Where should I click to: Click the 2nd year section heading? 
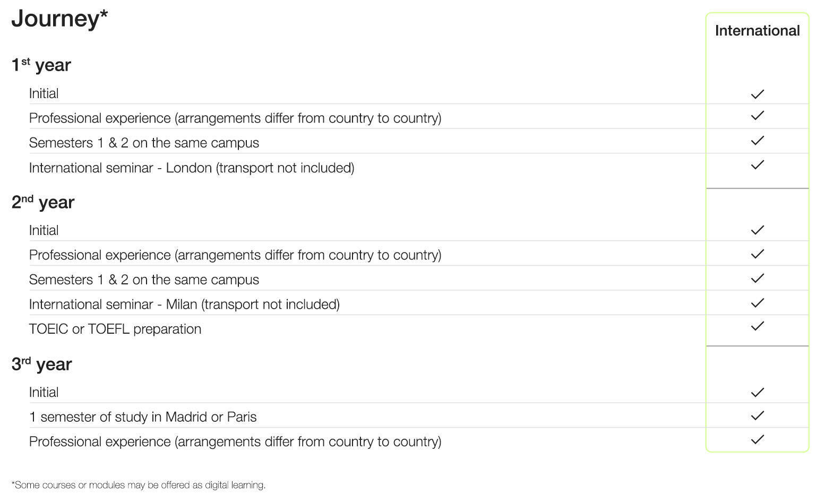click(x=43, y=202)
